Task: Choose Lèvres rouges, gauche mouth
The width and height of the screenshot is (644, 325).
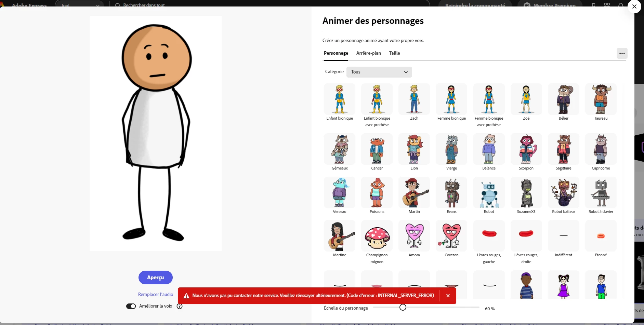Action: [489, 236]
